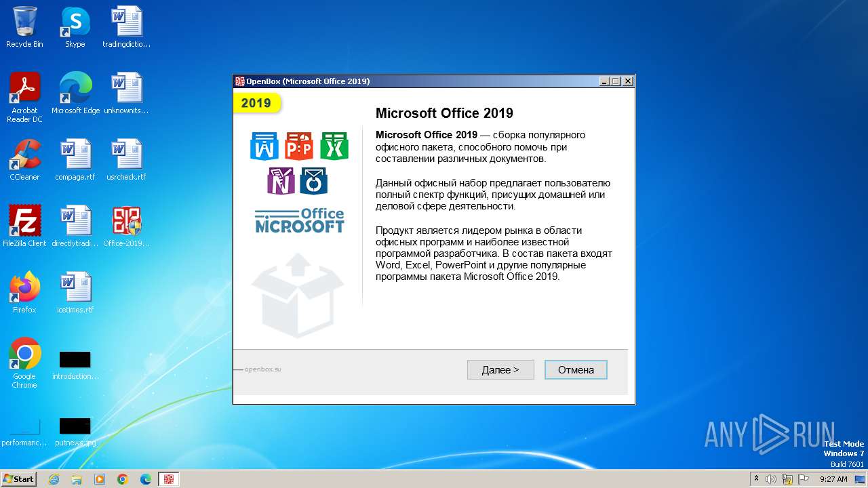The width and height of the screenshot is (868, 488).
Task: Click the network tray icon
Action: (787, 479)
